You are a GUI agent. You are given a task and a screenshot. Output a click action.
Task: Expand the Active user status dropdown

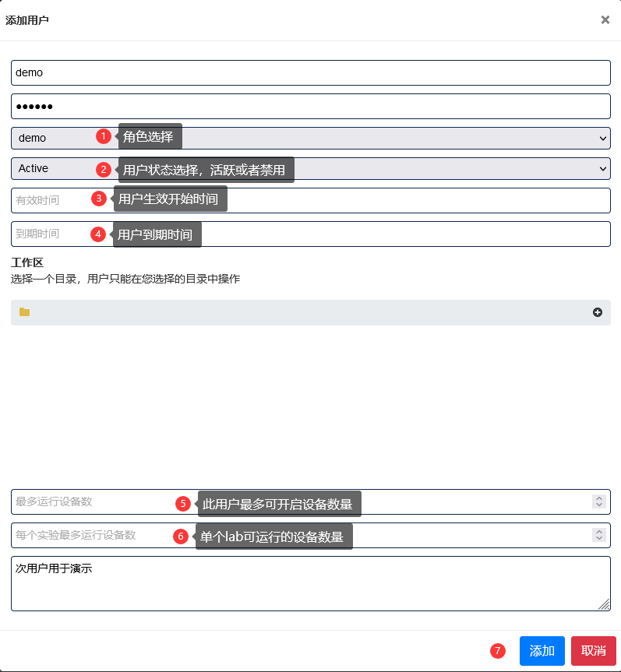point(390,168)
